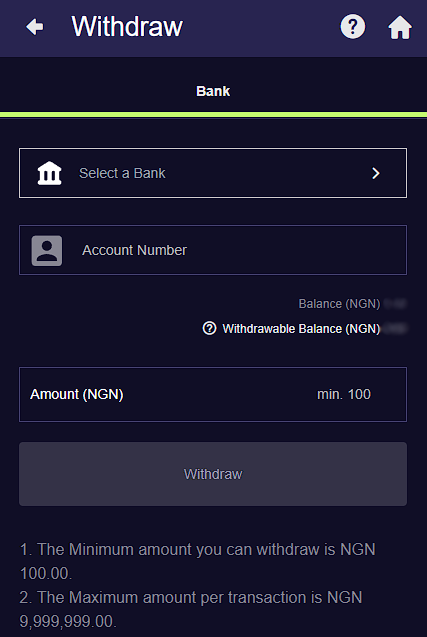The width and height of the screenshot is (427, 637).
Task: Expand bank list with chevron arrow
Action: point(376,173)
